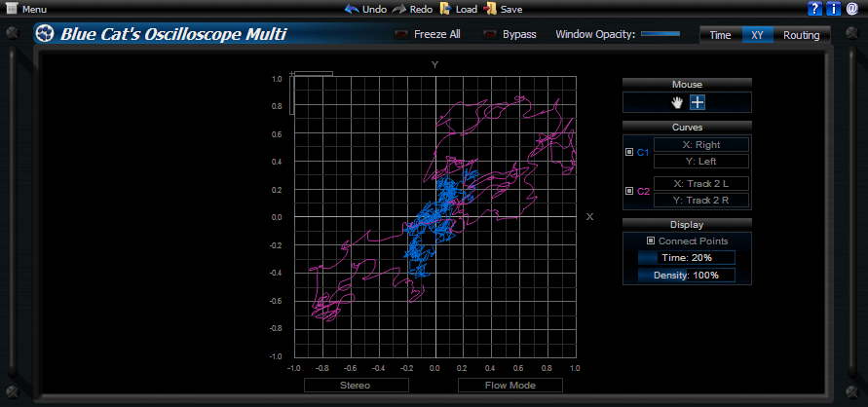The width and height of the screenshot is (868, 407).
Task: Select the hand pan mouse tool
Action: (x=676, y=102)
